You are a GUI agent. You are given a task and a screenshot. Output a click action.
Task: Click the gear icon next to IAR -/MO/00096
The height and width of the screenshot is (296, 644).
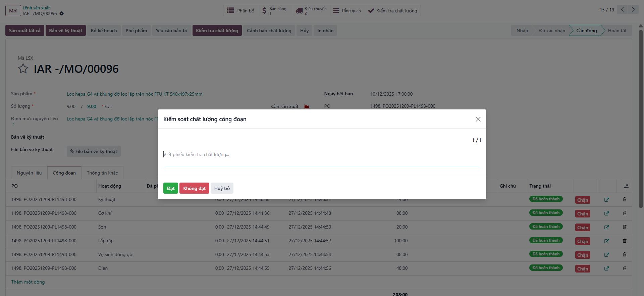coord(61,14)
